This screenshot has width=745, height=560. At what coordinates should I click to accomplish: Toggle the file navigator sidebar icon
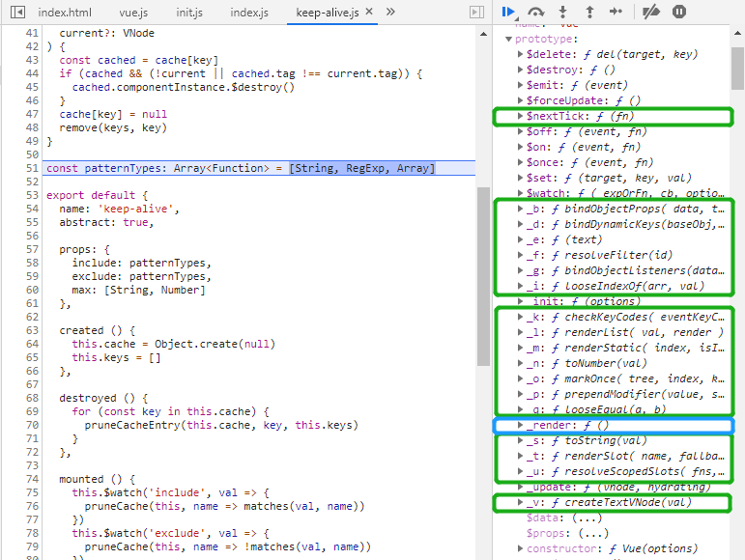click(17, 13)
